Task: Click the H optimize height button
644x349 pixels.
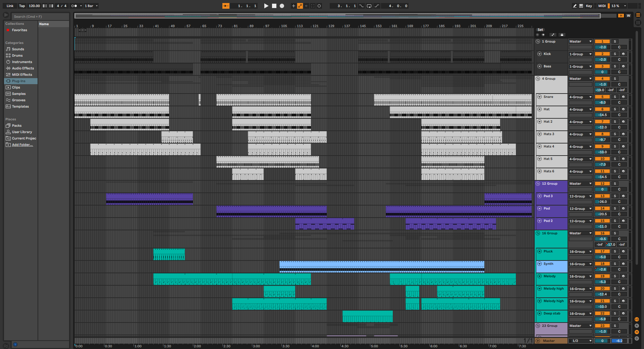Action: [621, 15]
